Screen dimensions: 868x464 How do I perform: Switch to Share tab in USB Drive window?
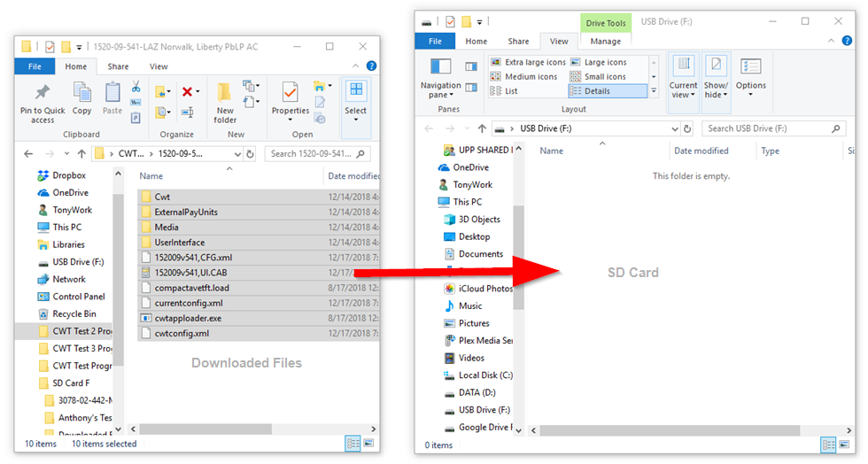coord(518,41)
